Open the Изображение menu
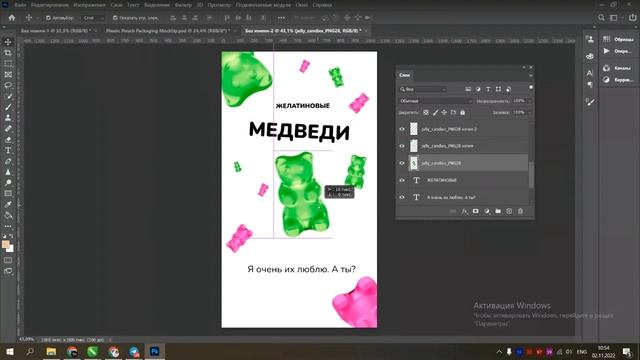The width and height of the screenshot is (640, 360). [89, 5]
